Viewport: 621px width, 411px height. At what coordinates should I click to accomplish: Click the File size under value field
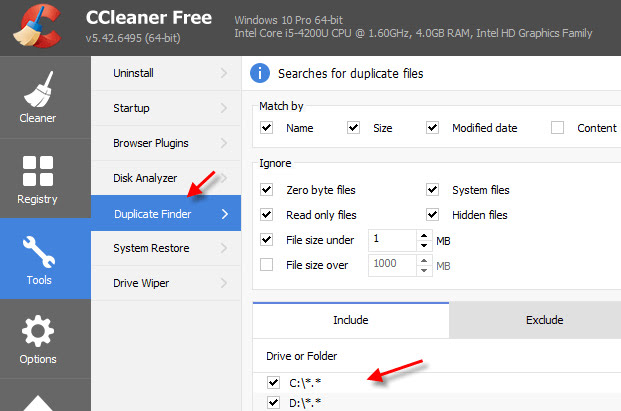[392, 240]
